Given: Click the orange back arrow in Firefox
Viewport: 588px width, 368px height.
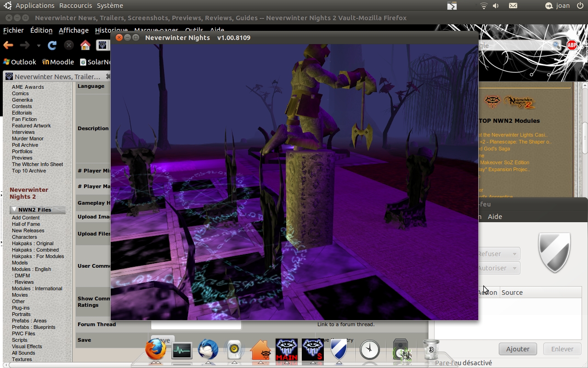Looking at the screenshot, I should pos(8,45).
